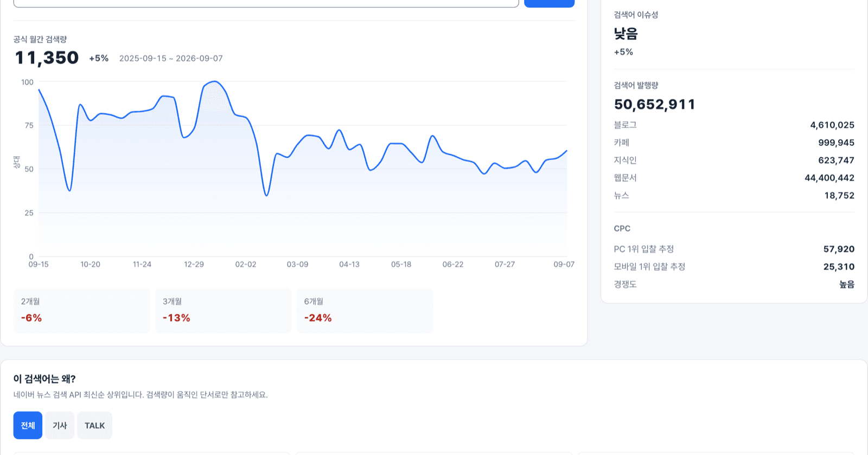The width and height of the screenshot is (868, 455).
Task: Click the 2개월 -6% change card
Action: 82,310
